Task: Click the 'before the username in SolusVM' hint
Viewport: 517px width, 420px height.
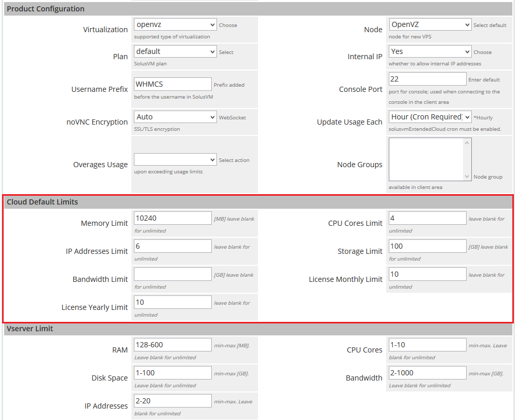Action: [x=173, y=97]
